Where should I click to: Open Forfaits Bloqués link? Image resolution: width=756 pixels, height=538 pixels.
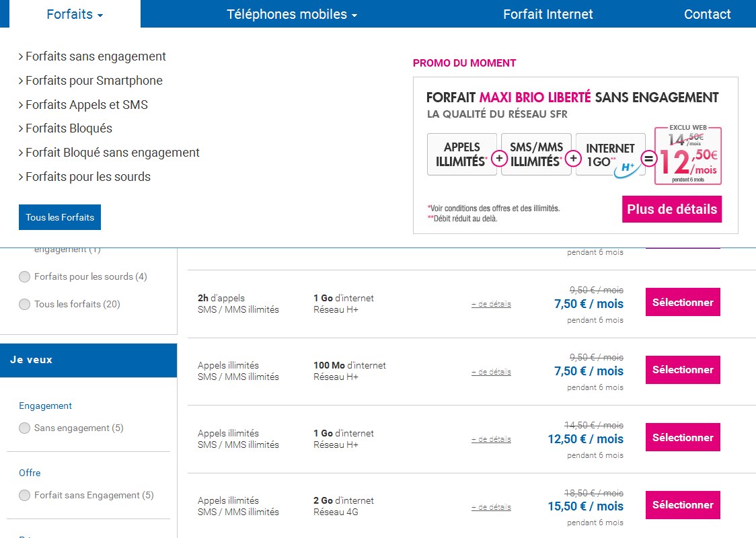[69, 128]
